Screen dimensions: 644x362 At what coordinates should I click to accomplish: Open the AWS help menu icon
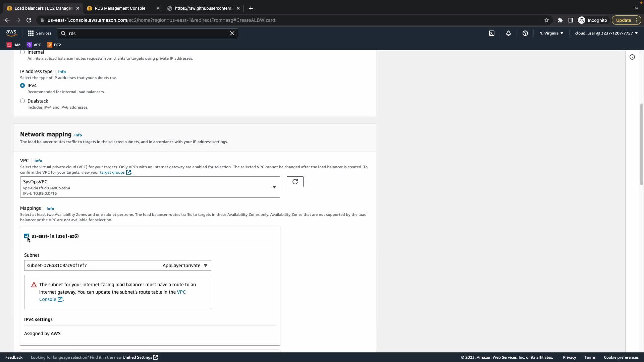525,33
